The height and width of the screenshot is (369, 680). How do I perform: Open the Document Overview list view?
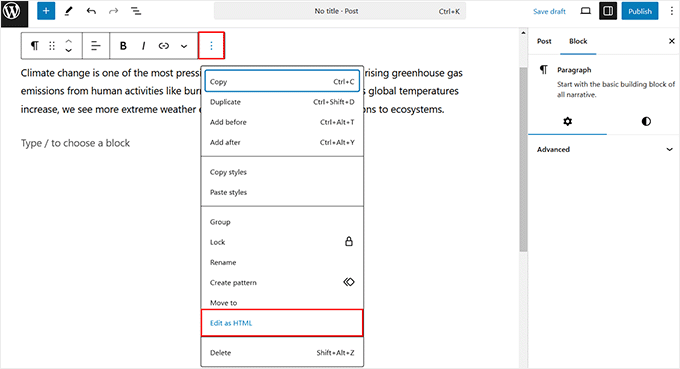136,11
